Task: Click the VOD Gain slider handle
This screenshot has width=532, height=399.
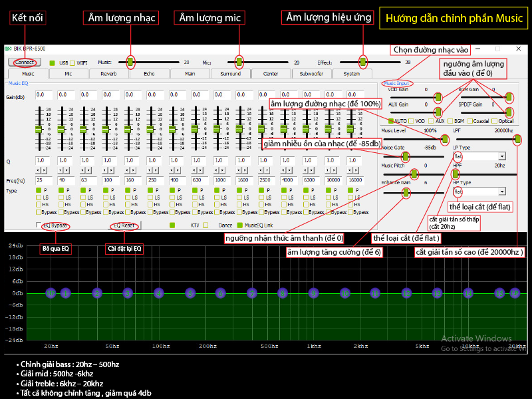Action: pyautogui.click(x=438, y=97)
